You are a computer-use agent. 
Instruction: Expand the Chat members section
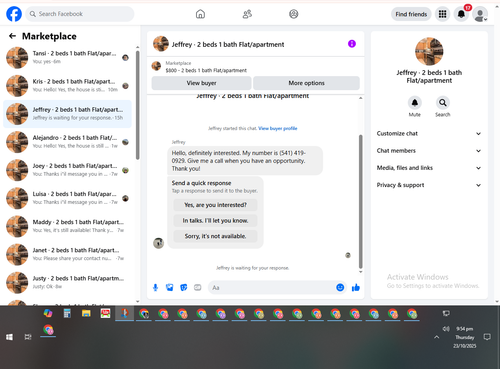pyautogui.click(x=429, y=151)
